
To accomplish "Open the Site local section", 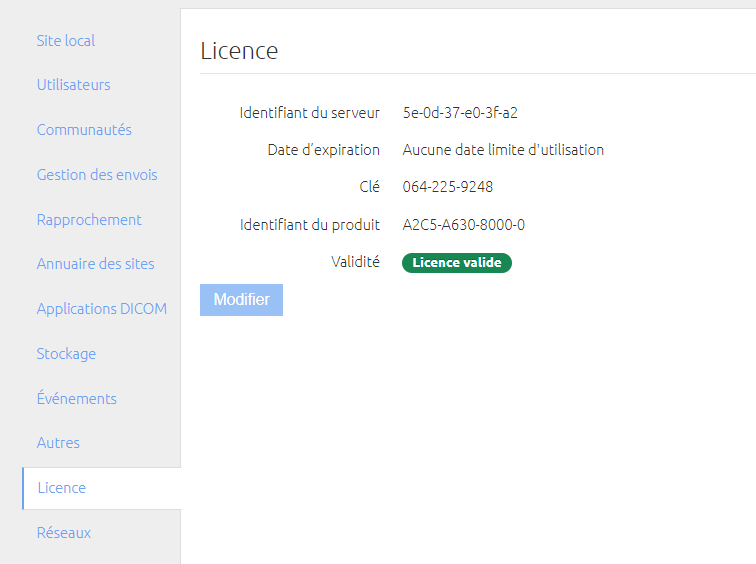I will coord(66,40).
